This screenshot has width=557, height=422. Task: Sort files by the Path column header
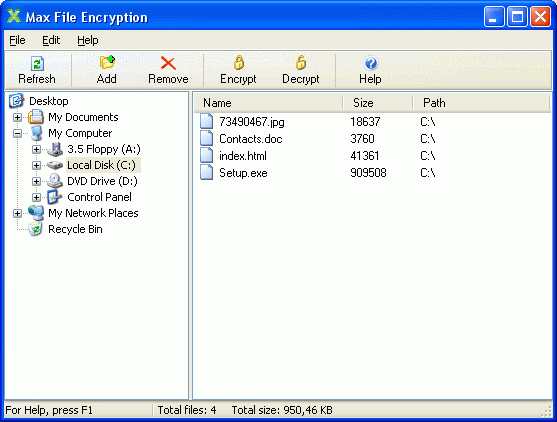[481, 103]
